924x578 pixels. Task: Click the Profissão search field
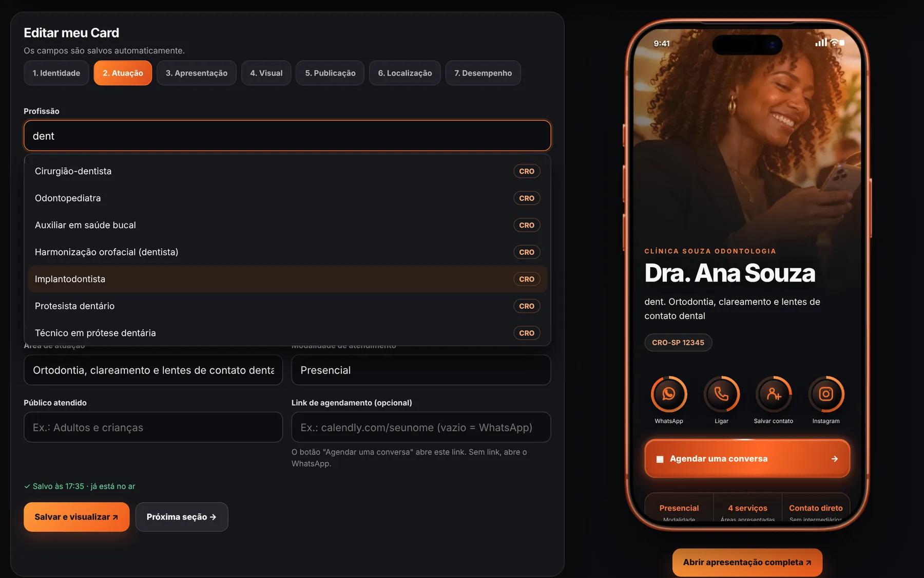(287, 136)
